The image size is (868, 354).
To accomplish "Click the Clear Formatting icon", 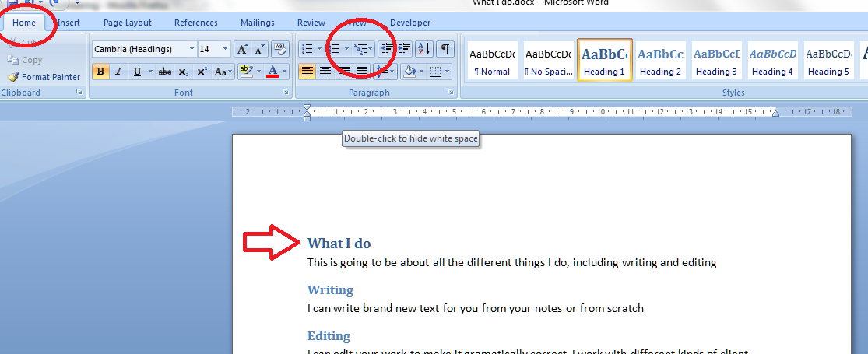I will (279, 49).
